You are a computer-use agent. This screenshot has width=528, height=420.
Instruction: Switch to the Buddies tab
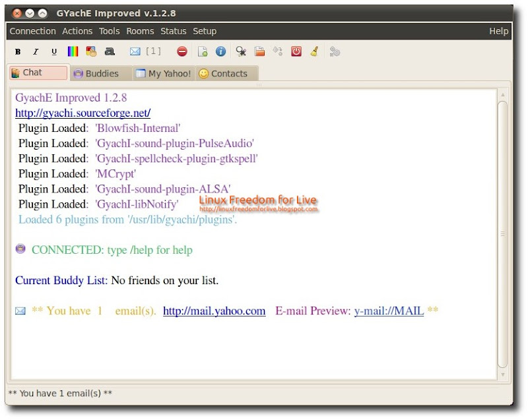click(96, 74)
